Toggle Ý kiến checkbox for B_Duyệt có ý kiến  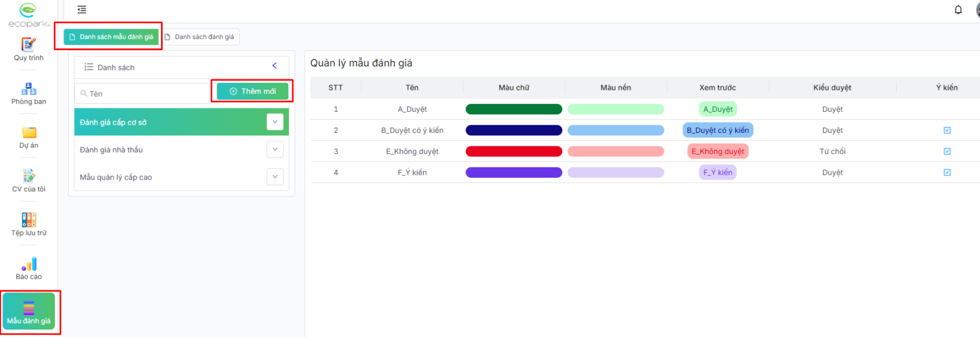point(947,131)
